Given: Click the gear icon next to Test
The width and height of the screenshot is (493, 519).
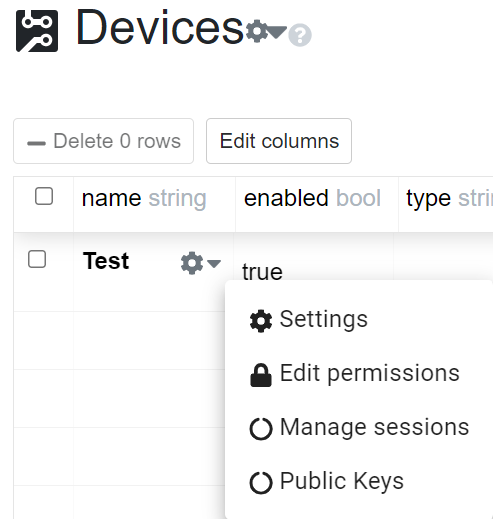Looking at the screenshot, I should 192,263.
